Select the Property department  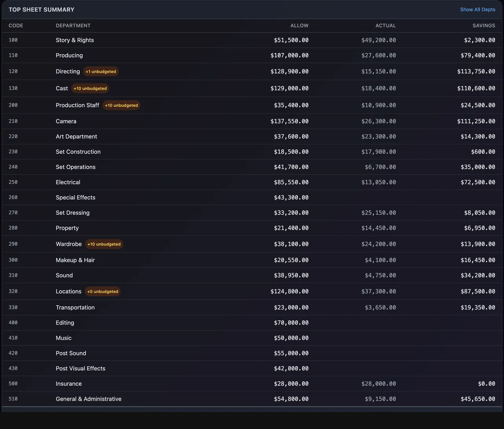coord(67,228)
